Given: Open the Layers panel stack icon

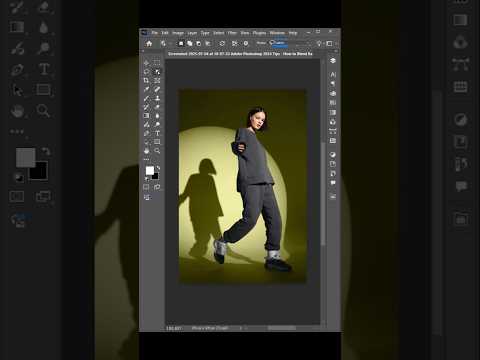Looking at the screenshot, I should click(333, 60).
